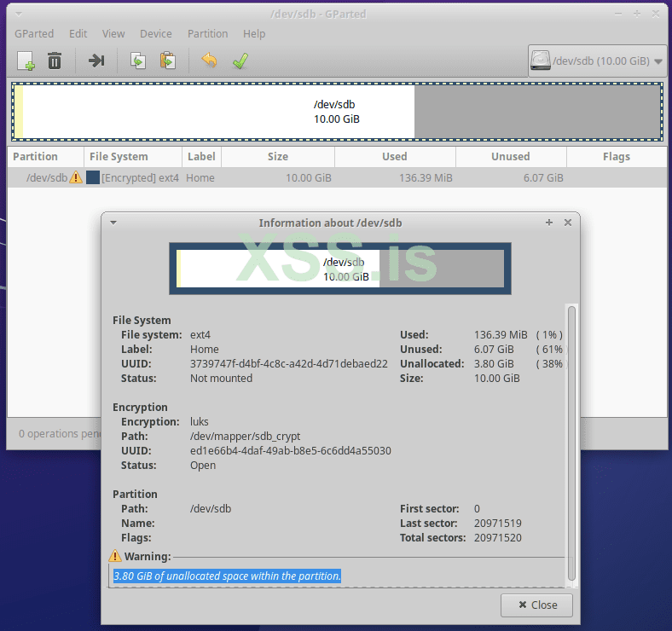Screen dimensions: 672x631
Task: Open the Help menu
Action: click(254, 33)
